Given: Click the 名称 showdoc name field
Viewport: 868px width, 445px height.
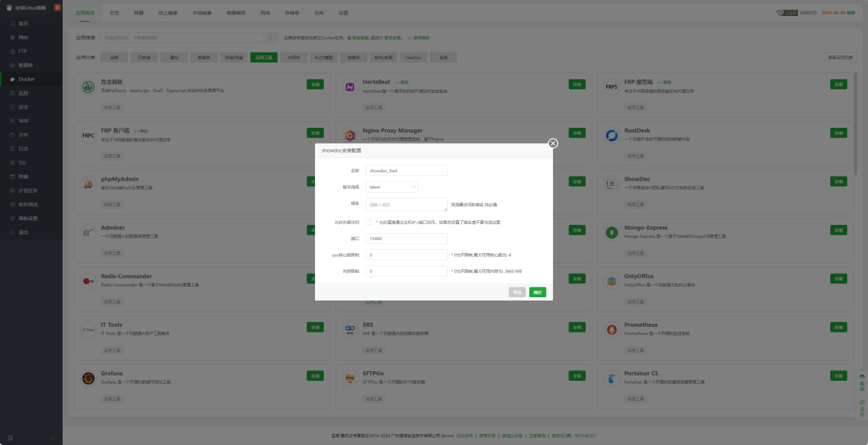Looking at the screenshot, I should pos(407,170).
